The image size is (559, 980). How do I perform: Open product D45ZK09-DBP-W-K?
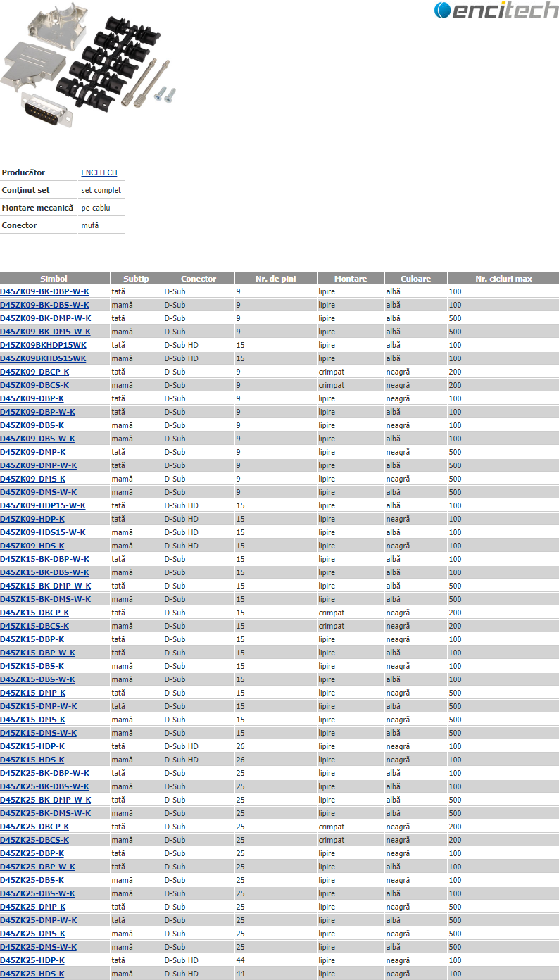click(38, 412)
